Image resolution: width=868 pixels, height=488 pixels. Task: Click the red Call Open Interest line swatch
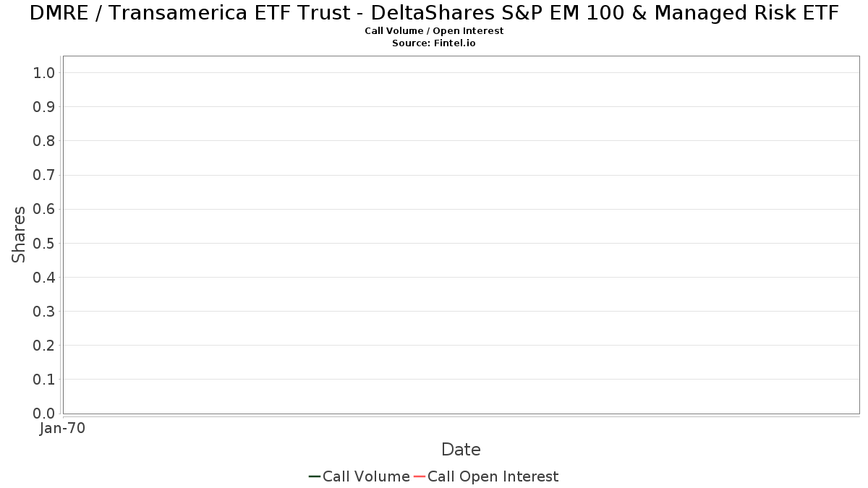click(x=420, y=476)
